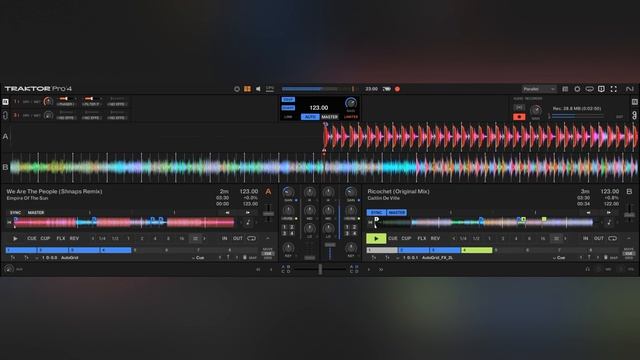Toggle fullscreen with the header expand icon
This screenshot has height=360, width=640.
[x=613, y=89]
